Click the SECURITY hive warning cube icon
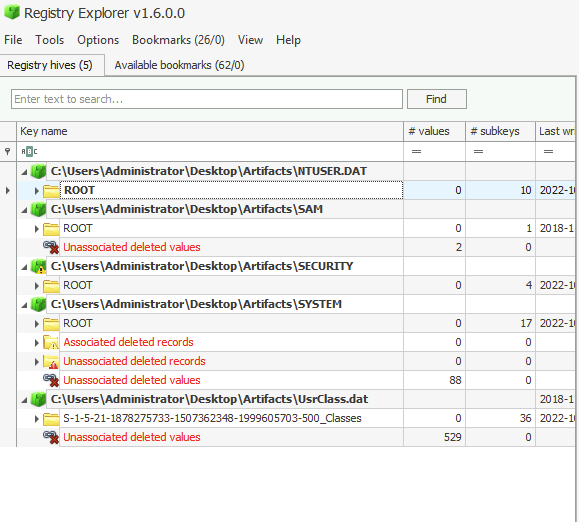Screen dimensions: 579x522 point(38,266)
